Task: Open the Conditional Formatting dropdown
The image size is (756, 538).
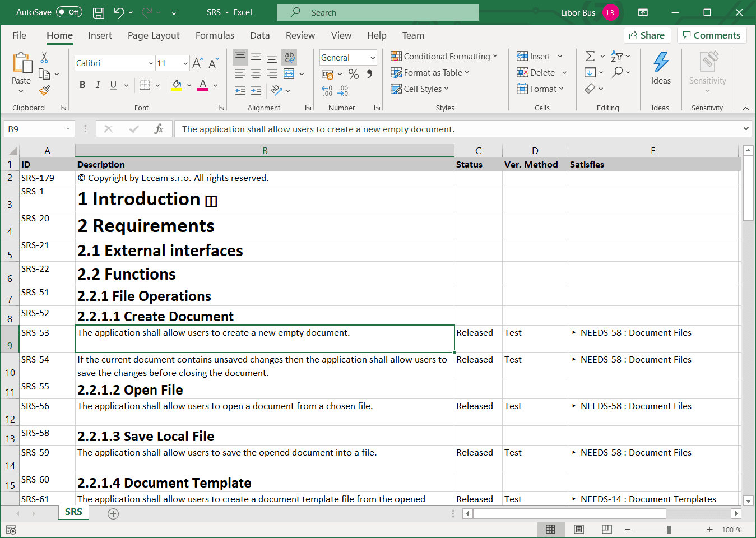Action: pyautogui.click(x=444, y=57)
